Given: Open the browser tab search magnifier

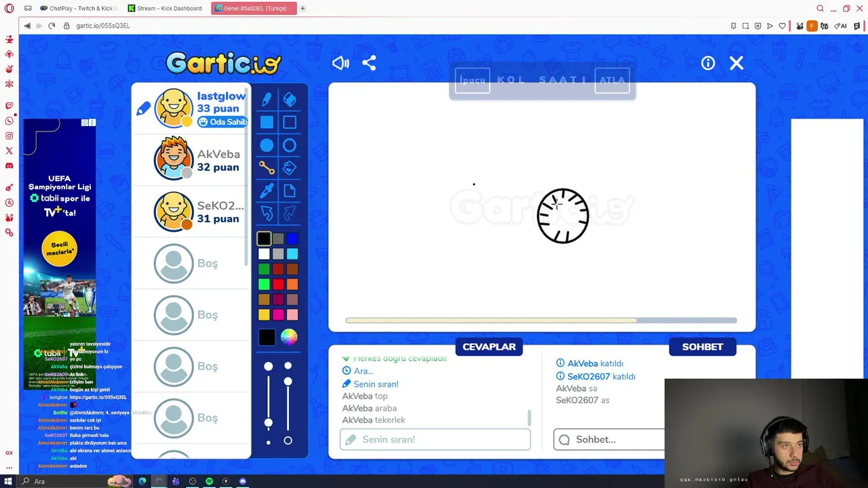Looking at the screenshot, I should pos(820,8).
